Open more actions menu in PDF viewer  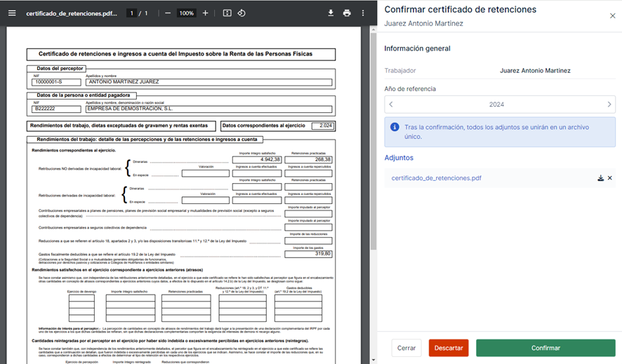363,13
